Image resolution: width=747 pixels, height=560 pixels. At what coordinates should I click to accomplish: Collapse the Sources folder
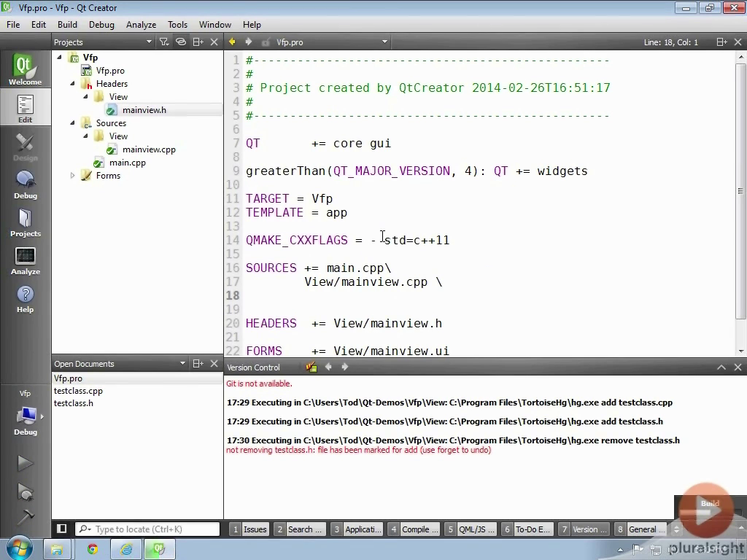(x=72, y=122)
